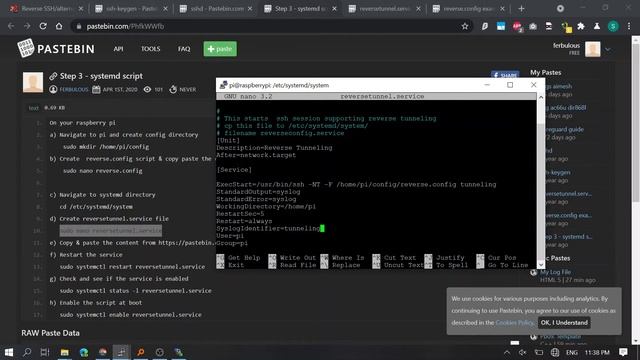Image resolution: width=640 pixels, height=360 pixels.
Task: Open the TOOLS menu item
Action: coord(150,49)
